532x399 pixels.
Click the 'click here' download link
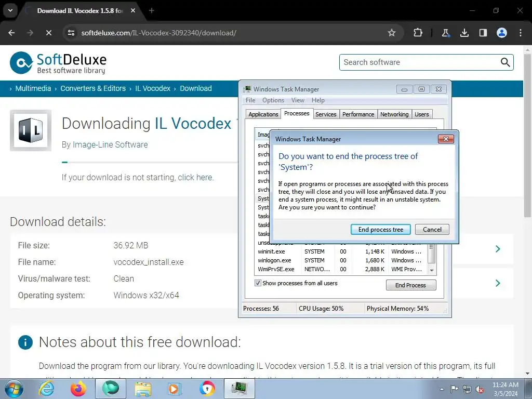[195, 178]
